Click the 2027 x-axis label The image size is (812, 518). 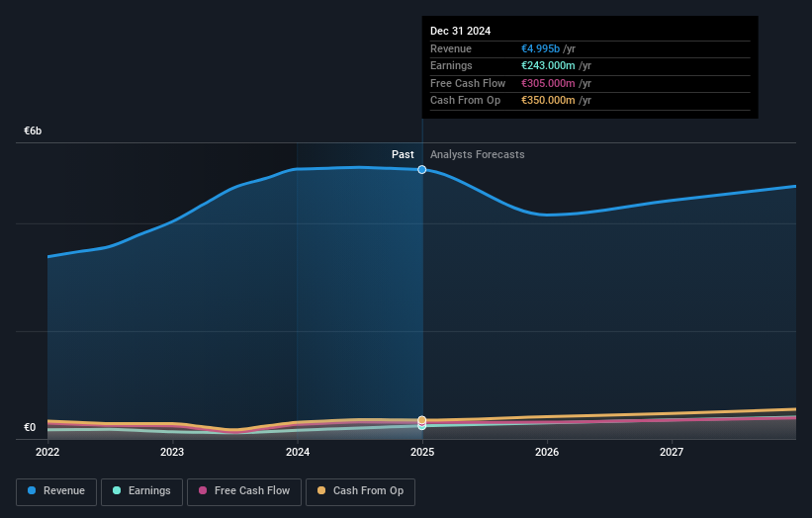(x=672, y=452)
